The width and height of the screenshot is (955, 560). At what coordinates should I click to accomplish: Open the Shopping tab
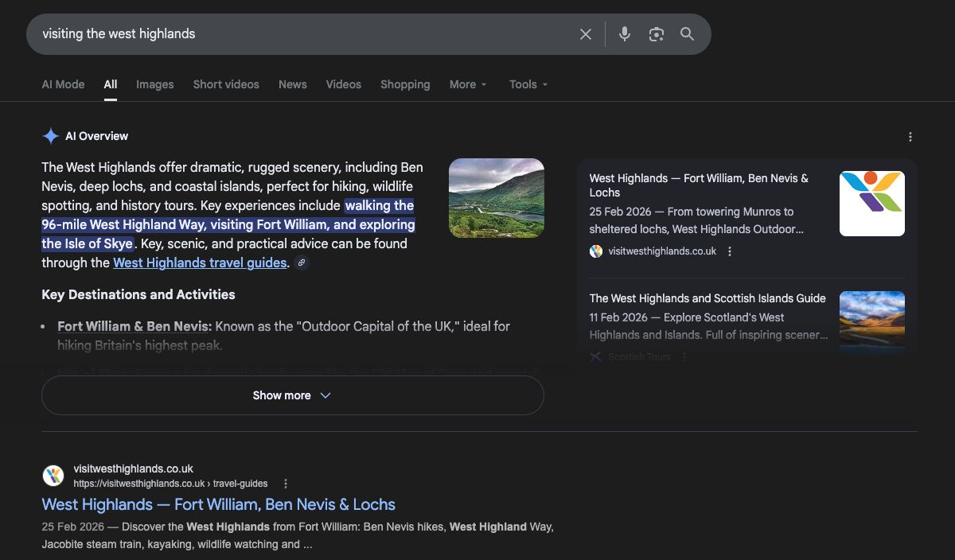tap(405, 84)
